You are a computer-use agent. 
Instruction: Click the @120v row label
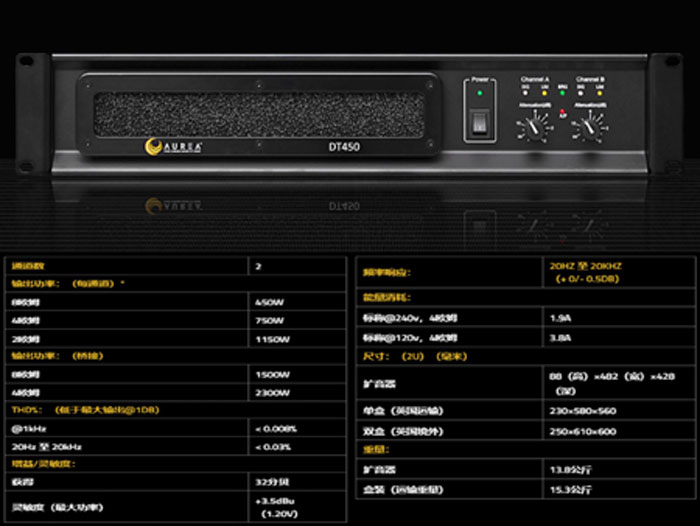[x=410, y=338]
